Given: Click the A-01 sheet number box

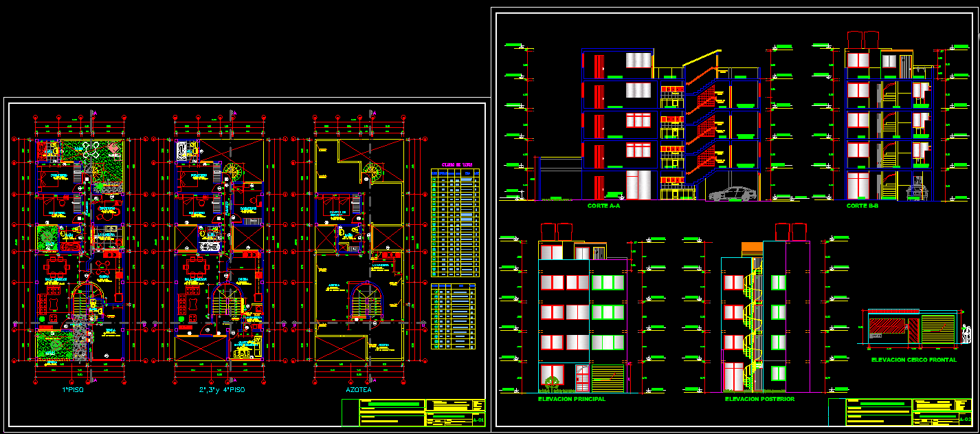Looking at the screenshot, I should [478, 419].
